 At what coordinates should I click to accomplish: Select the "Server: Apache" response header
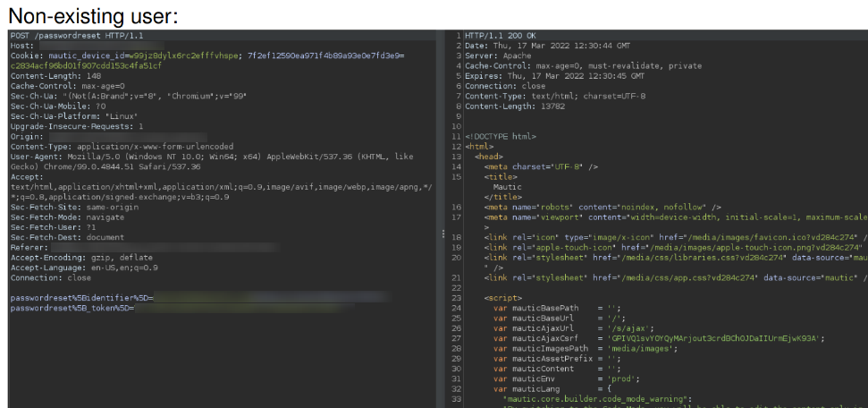(x=498, y=56)
